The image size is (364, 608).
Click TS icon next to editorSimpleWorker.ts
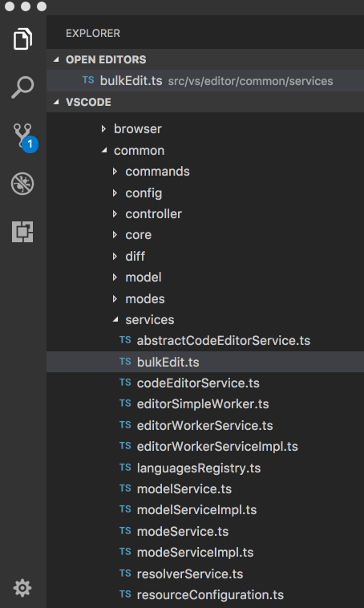click(125, 403)
